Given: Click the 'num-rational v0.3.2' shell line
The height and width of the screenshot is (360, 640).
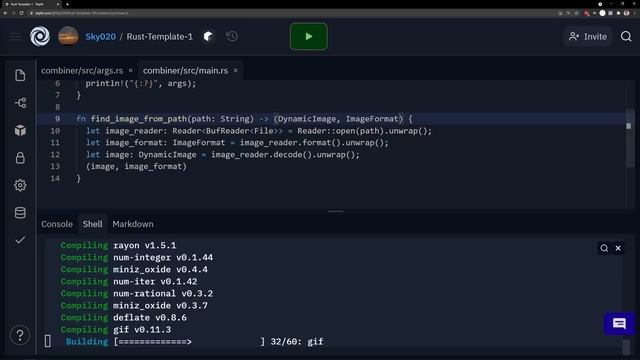Looking at the screenshot, I should click(163, 293).
